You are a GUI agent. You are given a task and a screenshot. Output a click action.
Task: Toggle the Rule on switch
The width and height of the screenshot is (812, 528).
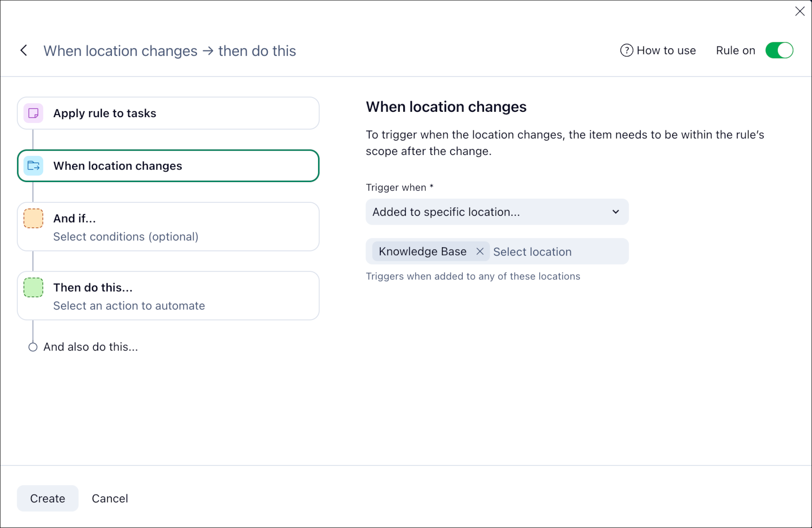click(x=779, y=50)
